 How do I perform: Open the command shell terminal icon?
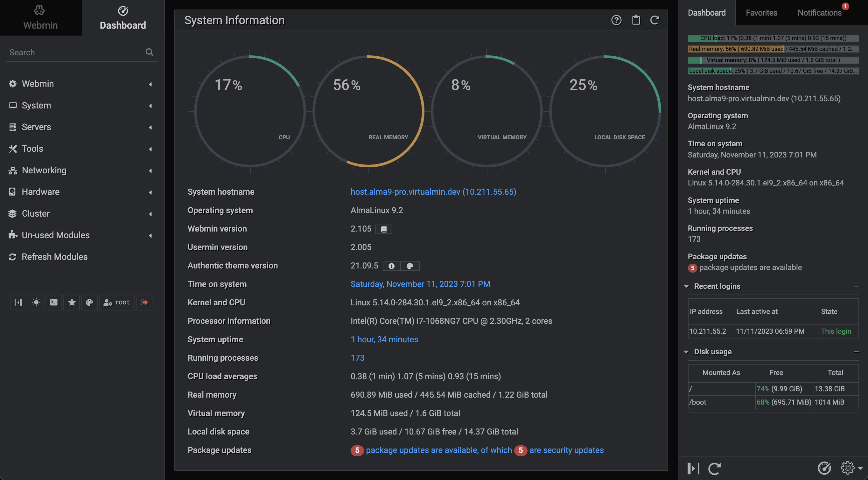point(54,302)
